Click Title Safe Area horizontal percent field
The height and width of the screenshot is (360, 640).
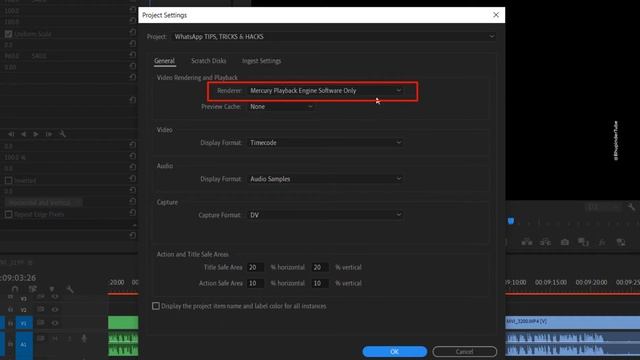pyautogui.click(x=255, y=267)
